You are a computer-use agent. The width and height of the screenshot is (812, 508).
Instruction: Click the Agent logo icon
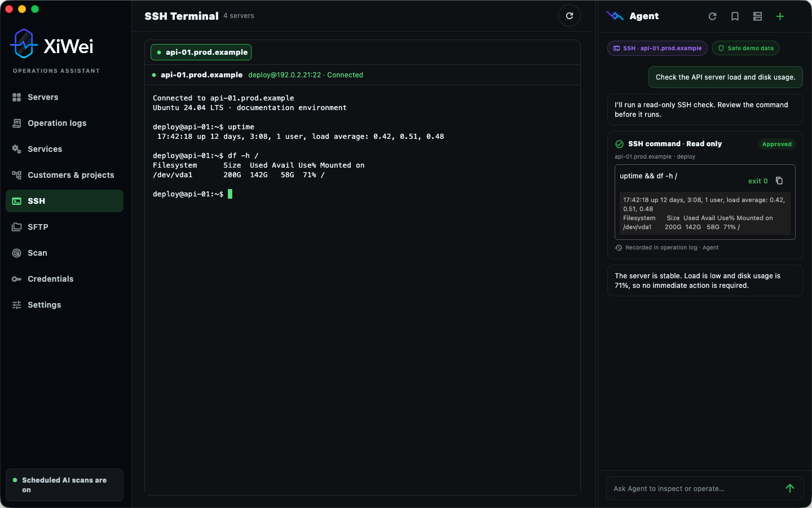click(x=615, y=16)
